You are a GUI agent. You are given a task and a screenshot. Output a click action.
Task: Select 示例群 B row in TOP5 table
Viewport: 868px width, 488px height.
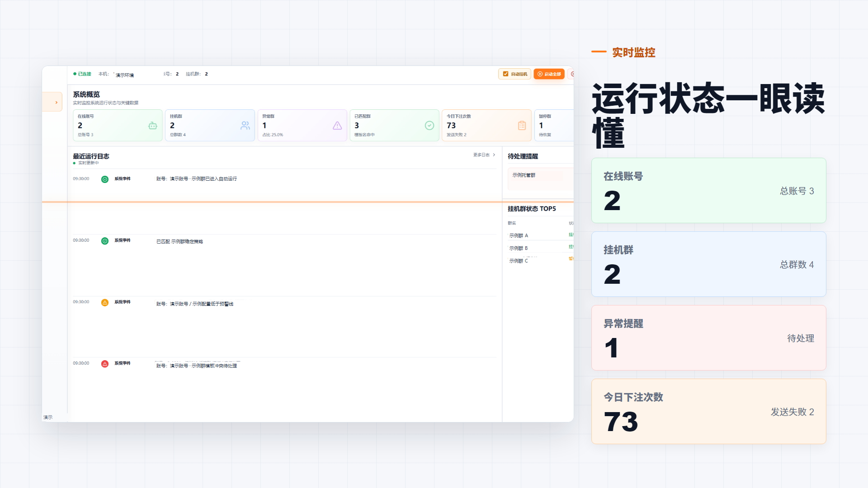[x=541, y=248]
